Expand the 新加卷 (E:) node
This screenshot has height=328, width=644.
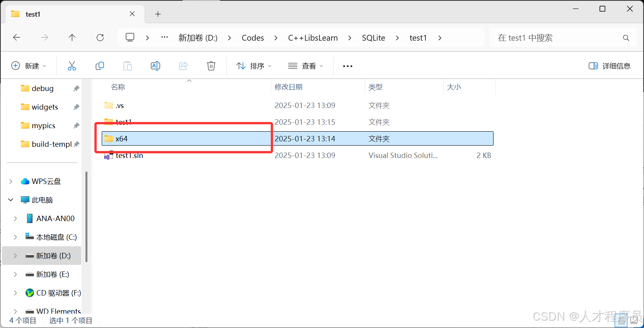(x=15, y=274)
